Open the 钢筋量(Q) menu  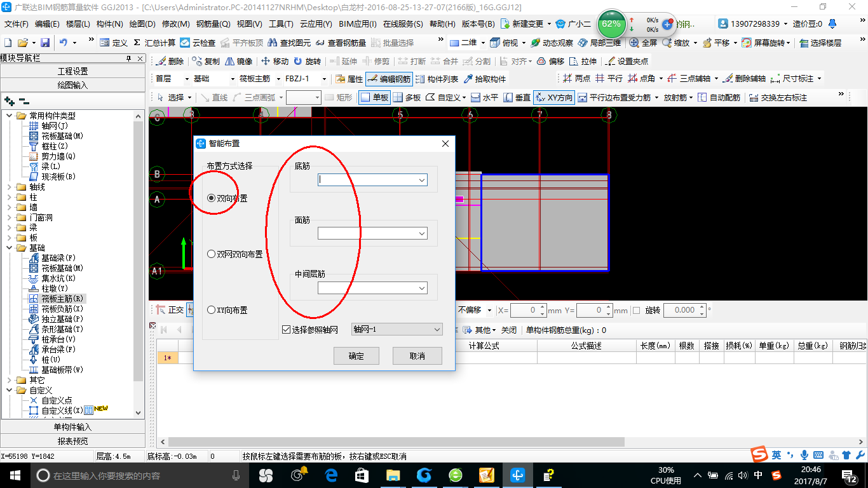tap(213, 24)
